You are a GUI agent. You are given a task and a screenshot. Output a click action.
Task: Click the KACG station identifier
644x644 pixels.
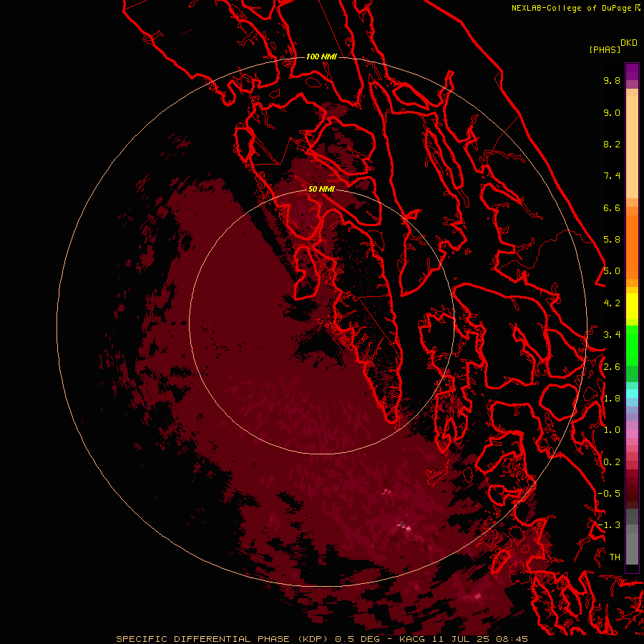pos(412,639)
